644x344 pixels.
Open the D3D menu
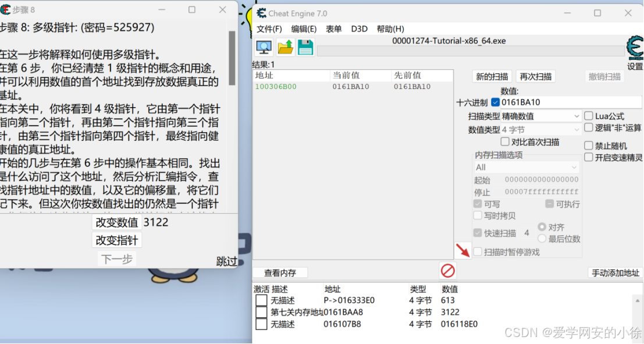tap(359, 29)
